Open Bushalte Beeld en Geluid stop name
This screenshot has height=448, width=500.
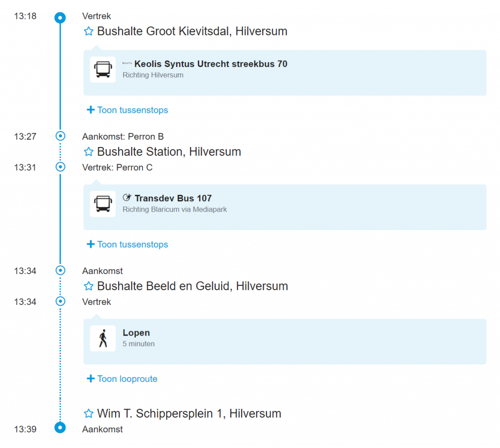click(x=192, y=286)
